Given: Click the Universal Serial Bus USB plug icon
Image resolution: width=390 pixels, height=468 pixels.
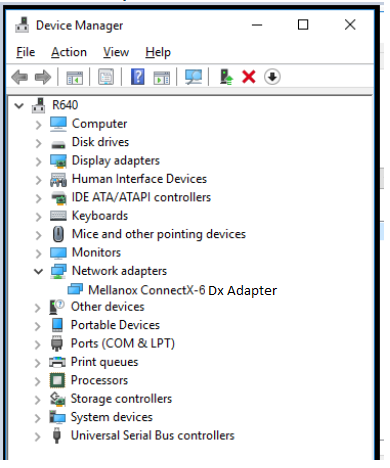Looking at the screenshot, I should [57, 435].
